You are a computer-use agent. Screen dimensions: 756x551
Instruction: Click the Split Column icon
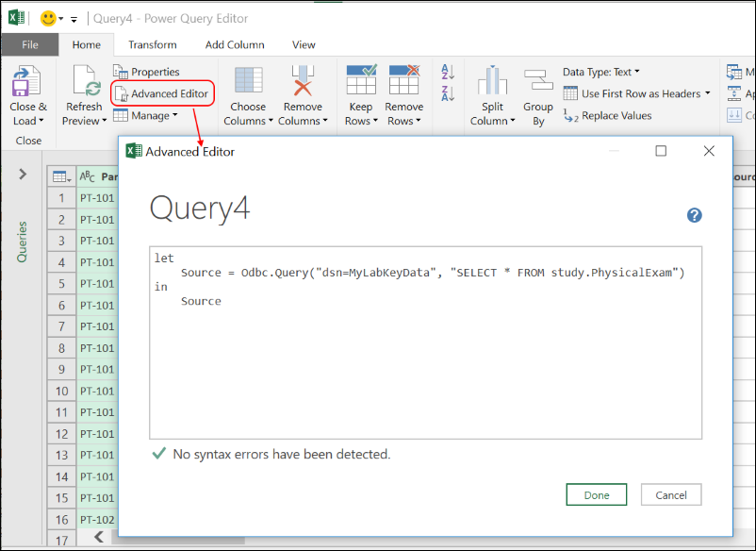click(x=492, y=83)
